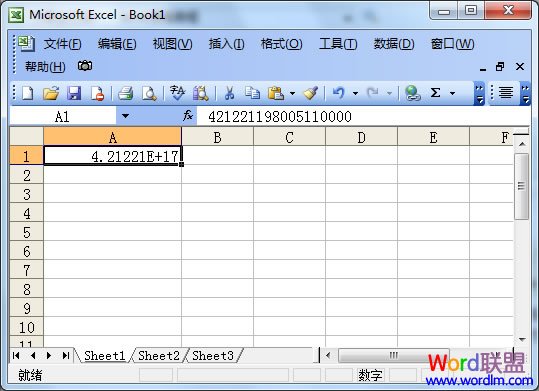
Task: Click the camera icon next to the Help menu
Action: point(85,66)
